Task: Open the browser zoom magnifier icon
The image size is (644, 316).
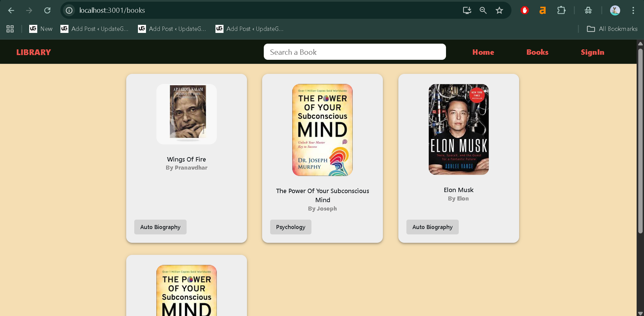Action: click(483, 10)
